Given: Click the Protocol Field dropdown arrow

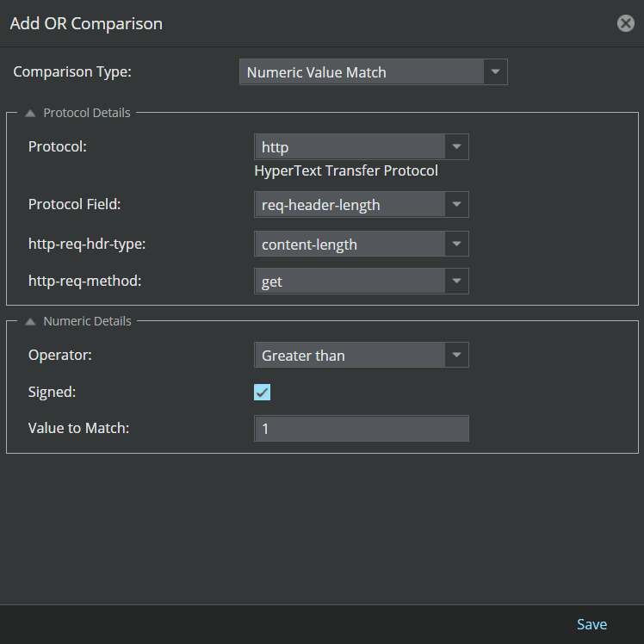Looking at the screenshot, I should [x=456, y=204].
